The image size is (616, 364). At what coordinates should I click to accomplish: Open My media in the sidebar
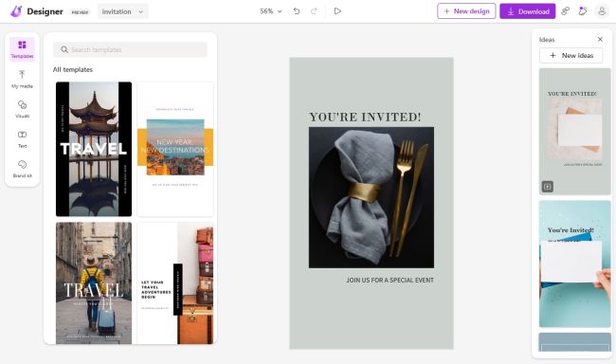point(22,79)
